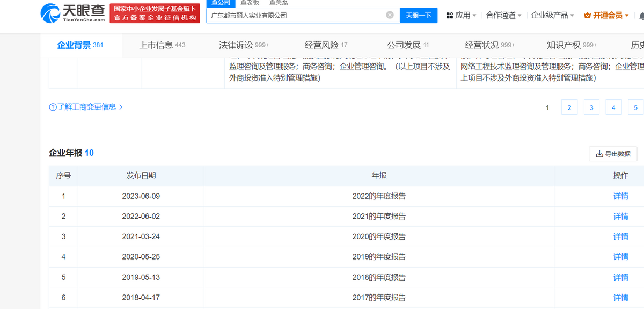644x309 pixels.
Task: Switch to the 上市信息 tab
Action: [162, 45]
